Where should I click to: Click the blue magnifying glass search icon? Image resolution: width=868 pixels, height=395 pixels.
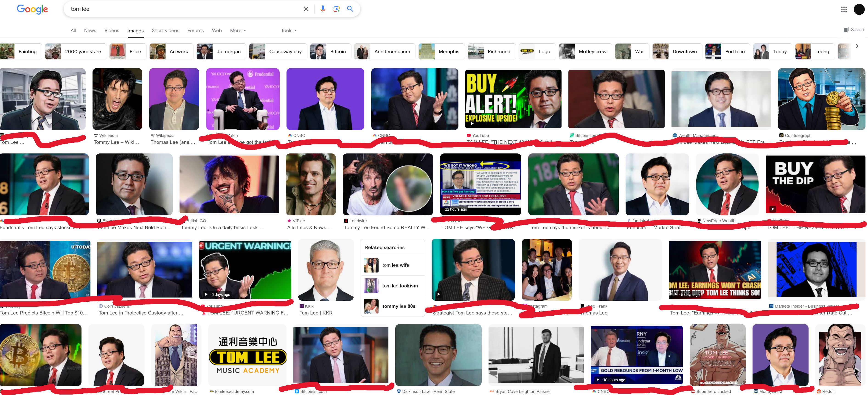click(x=350, y=9)
